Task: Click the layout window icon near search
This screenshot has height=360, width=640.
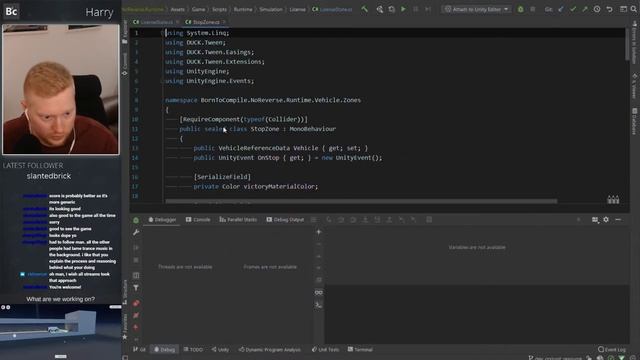Action: click(623, 9)
